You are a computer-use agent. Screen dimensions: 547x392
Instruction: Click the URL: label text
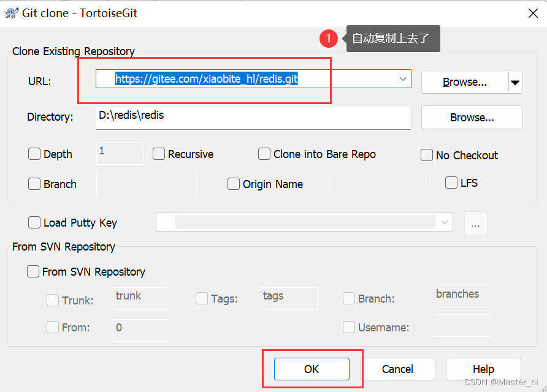click(x=39, y=81)
